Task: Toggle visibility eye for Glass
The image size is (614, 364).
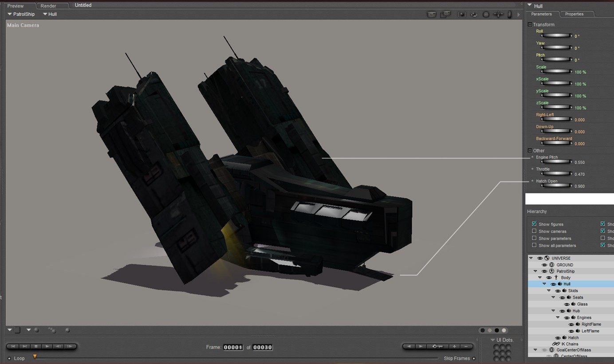Action: pos(567,304)
